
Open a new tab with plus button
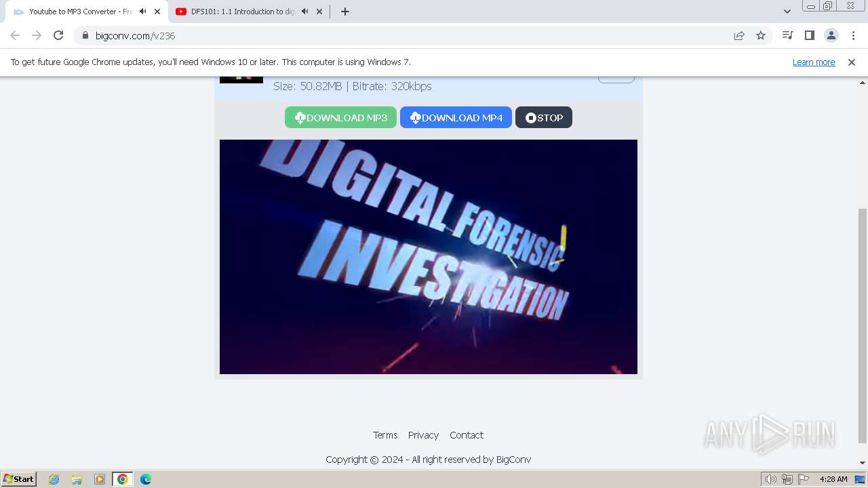[345, 12]
